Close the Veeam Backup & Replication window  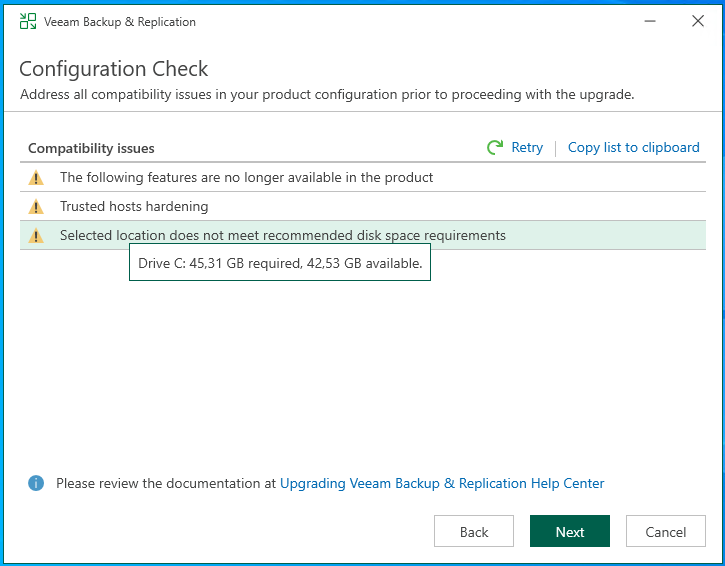tap(698, 21)
